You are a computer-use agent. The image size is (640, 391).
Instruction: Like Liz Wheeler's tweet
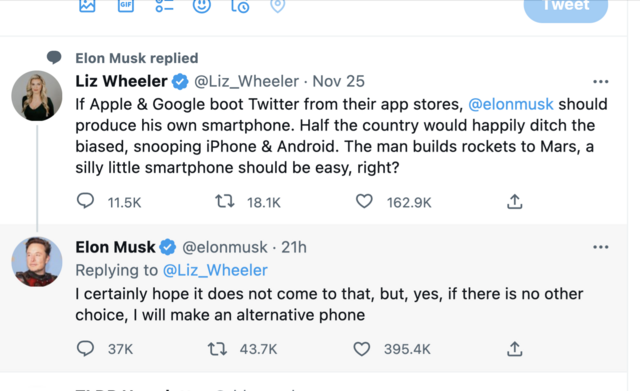coord(364,201)
